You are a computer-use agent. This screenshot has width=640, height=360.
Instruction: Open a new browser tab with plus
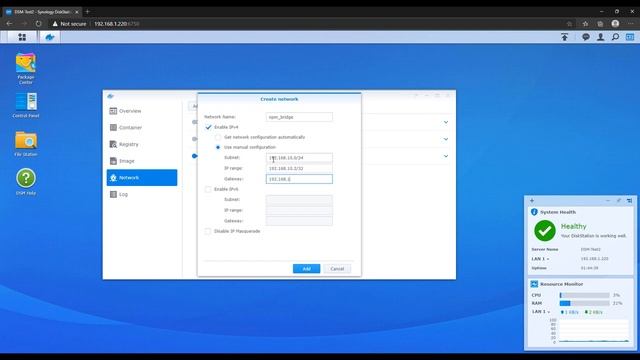pos(87,12)
